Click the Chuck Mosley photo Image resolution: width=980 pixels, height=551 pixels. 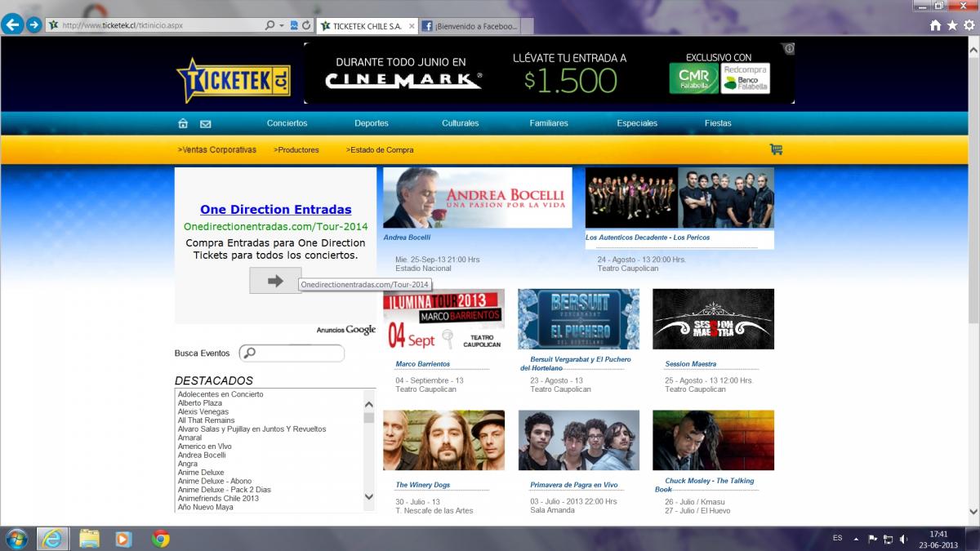[x=713, y=441]
